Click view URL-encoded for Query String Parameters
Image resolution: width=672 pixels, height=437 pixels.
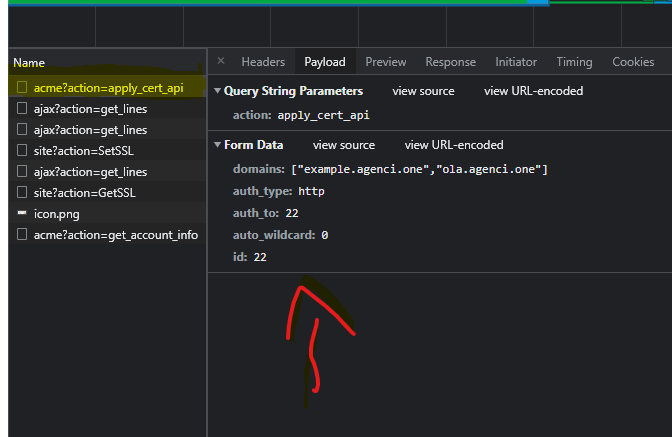(x=533, y=91)
